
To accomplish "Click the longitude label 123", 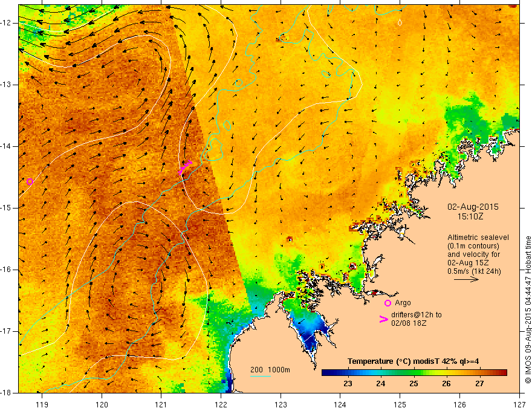I will pos(281,404).
